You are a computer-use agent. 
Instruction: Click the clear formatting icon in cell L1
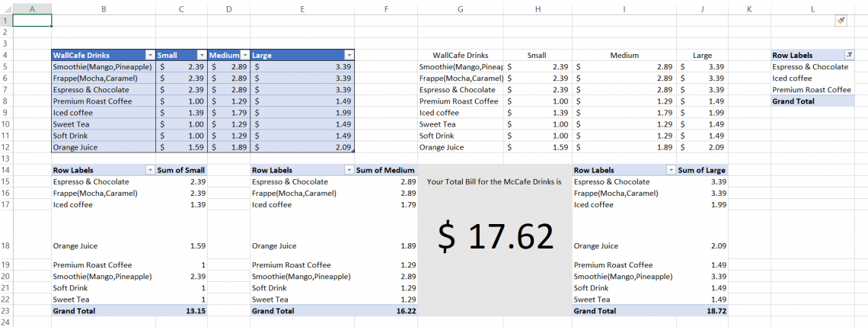(x=841, y=21)
